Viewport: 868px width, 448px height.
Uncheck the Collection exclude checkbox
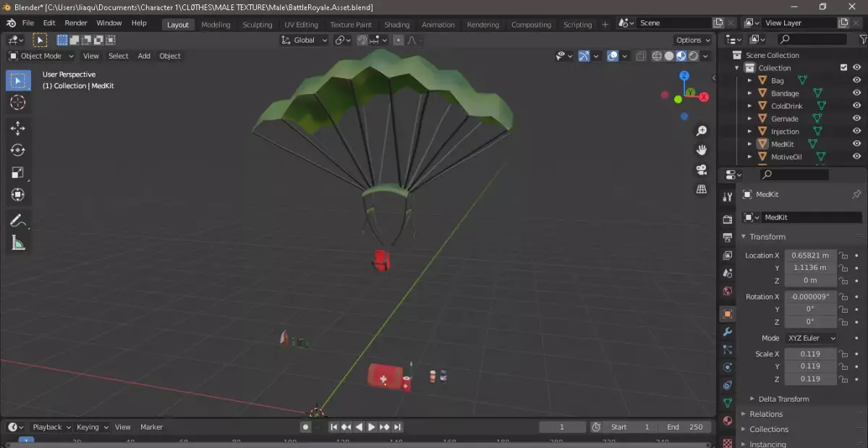click(x=843, y=68)
